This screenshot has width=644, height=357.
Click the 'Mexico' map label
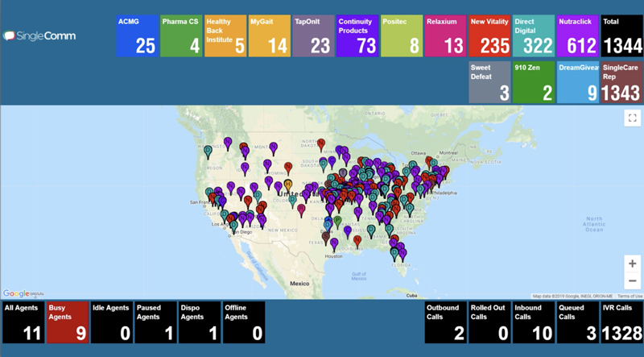(299, 284)
